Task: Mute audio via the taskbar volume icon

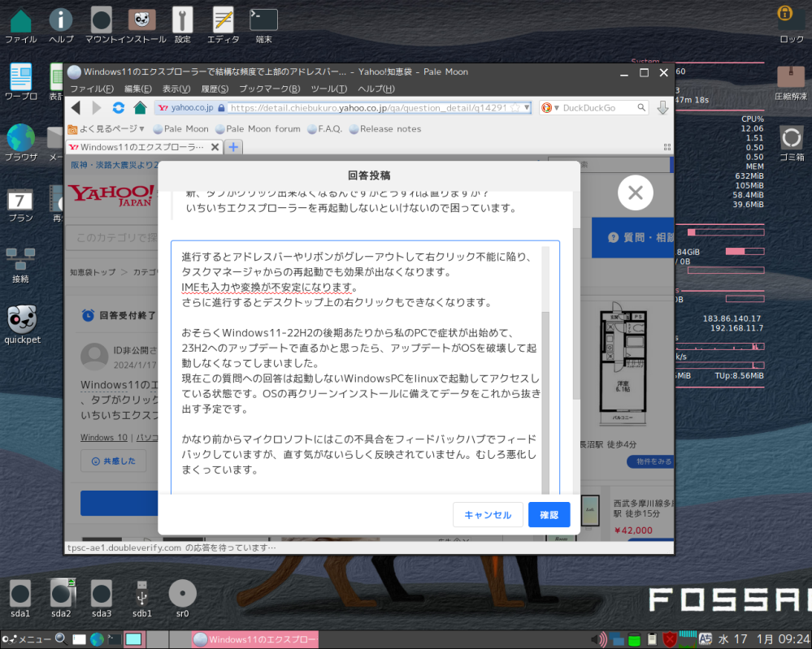Action: 599,639
